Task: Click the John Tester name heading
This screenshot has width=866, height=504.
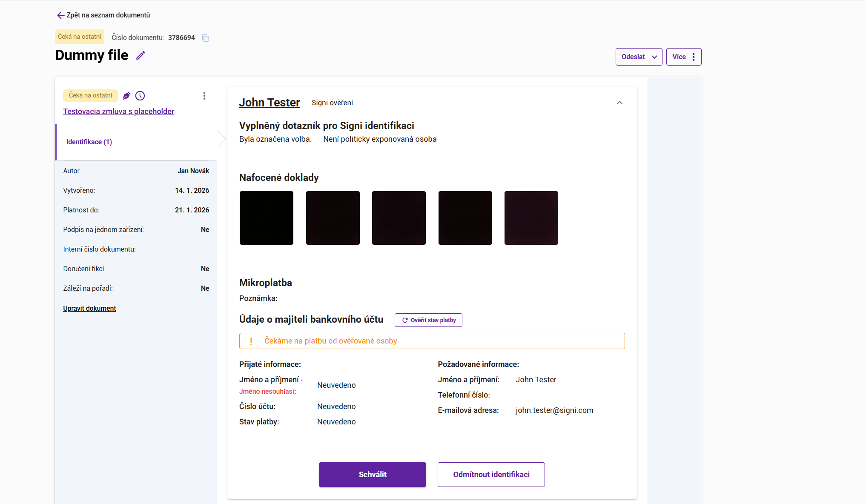Action: [269, 103]
